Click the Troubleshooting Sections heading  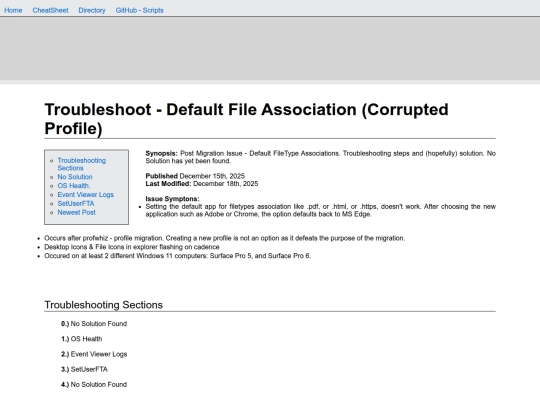coord(103,305)
